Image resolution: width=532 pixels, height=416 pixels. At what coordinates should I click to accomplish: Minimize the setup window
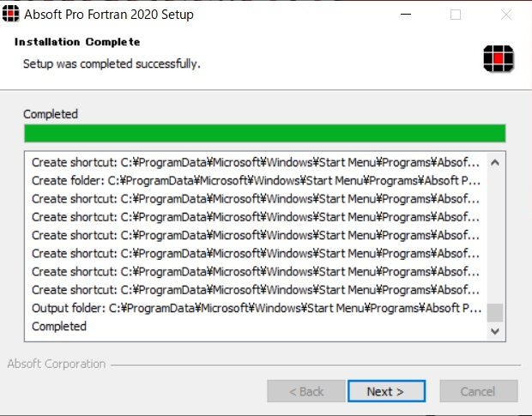[406, 15]
